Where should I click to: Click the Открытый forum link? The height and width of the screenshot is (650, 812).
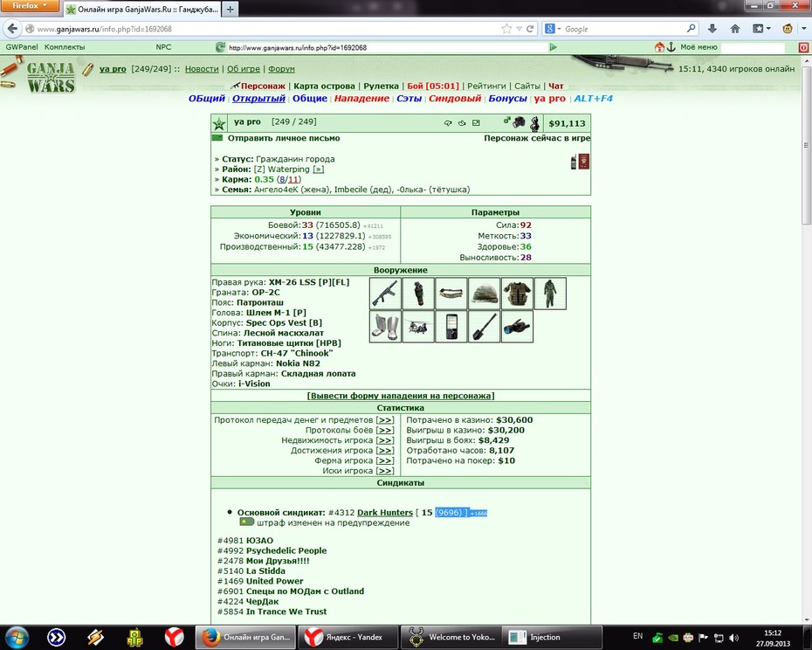[x=258, y=99]
